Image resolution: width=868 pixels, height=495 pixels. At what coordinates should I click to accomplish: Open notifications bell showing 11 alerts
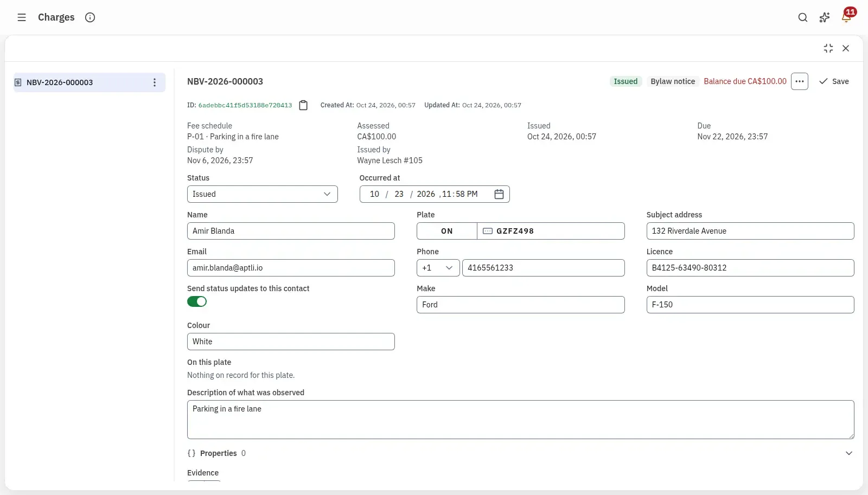click(x=846, y=17)
